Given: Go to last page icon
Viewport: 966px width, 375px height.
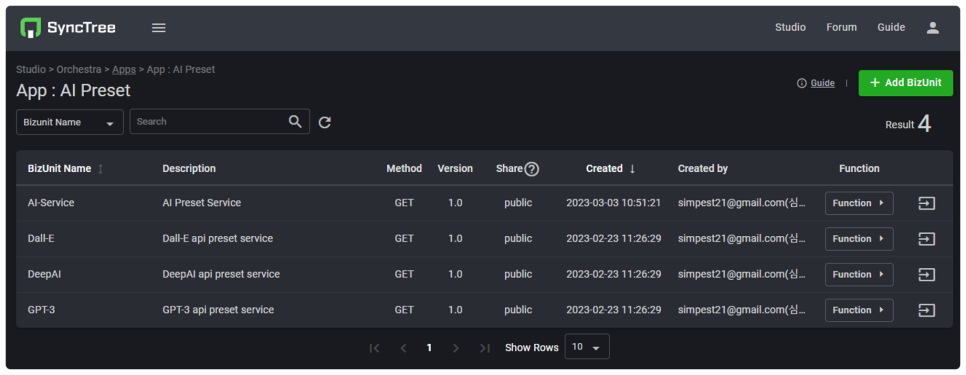Looking at the screenshot, I should [485, 348].
